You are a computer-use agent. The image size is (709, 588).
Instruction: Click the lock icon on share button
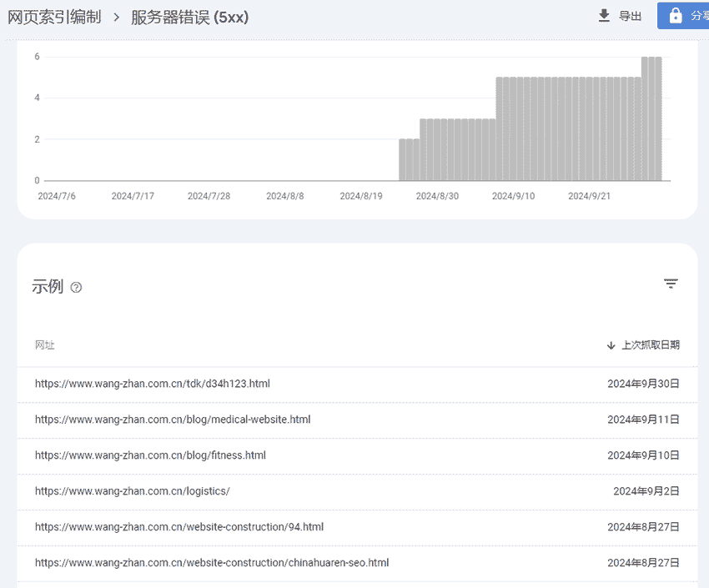[x=675, y=16]
